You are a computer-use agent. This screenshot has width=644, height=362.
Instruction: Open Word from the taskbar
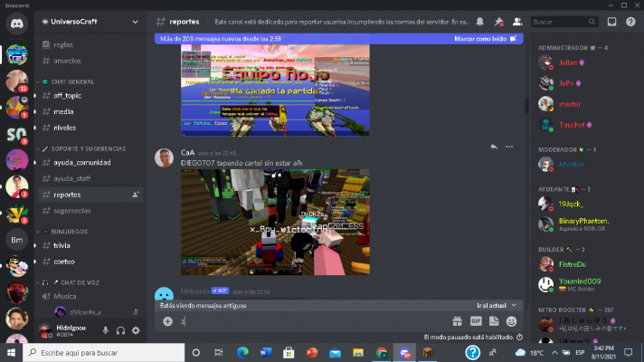click(266, 353)
